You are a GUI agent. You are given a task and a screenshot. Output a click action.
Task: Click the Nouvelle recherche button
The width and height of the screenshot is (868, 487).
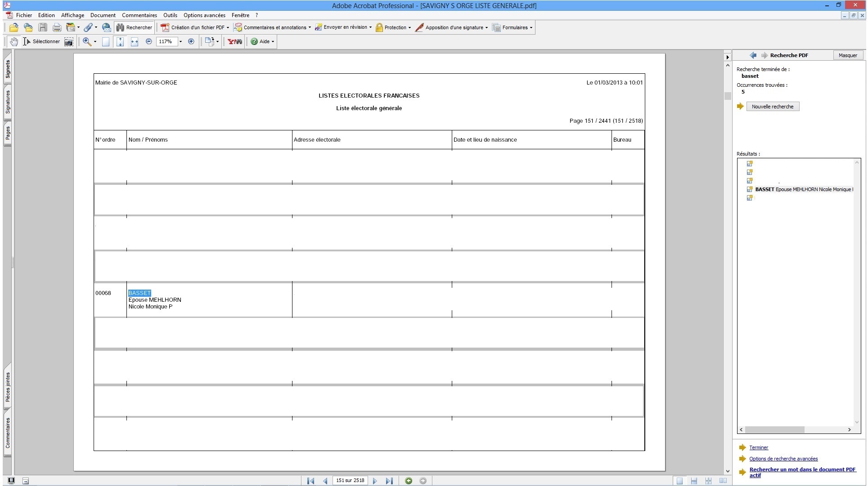[772, 107]
